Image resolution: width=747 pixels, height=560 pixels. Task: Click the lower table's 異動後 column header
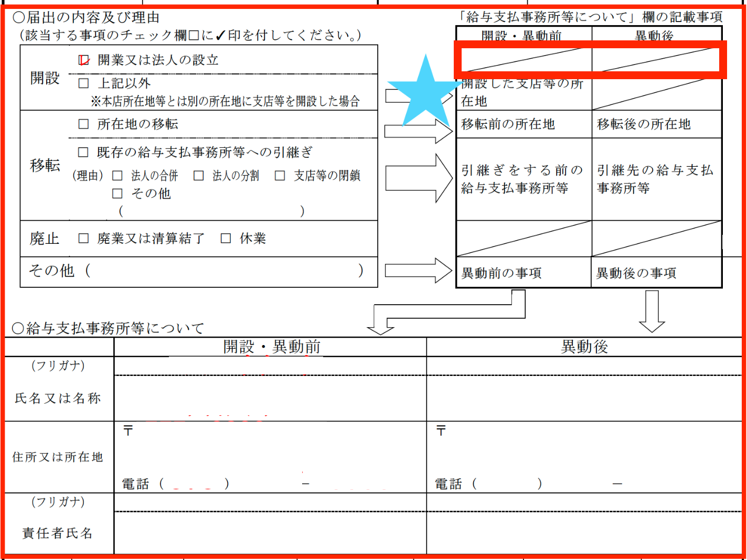click(584, 347)
